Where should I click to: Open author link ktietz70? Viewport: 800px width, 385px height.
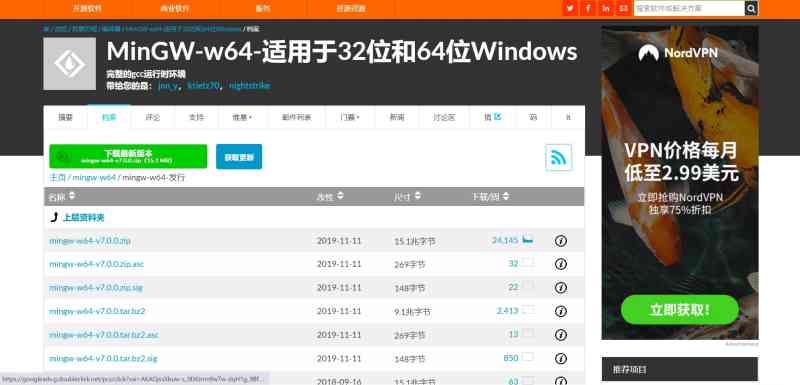(203, 86)
